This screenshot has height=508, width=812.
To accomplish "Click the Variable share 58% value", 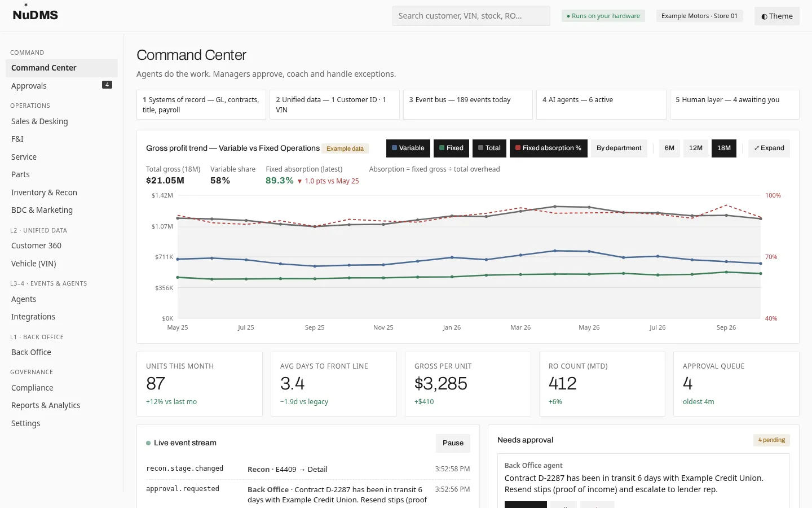I will 220,181.
